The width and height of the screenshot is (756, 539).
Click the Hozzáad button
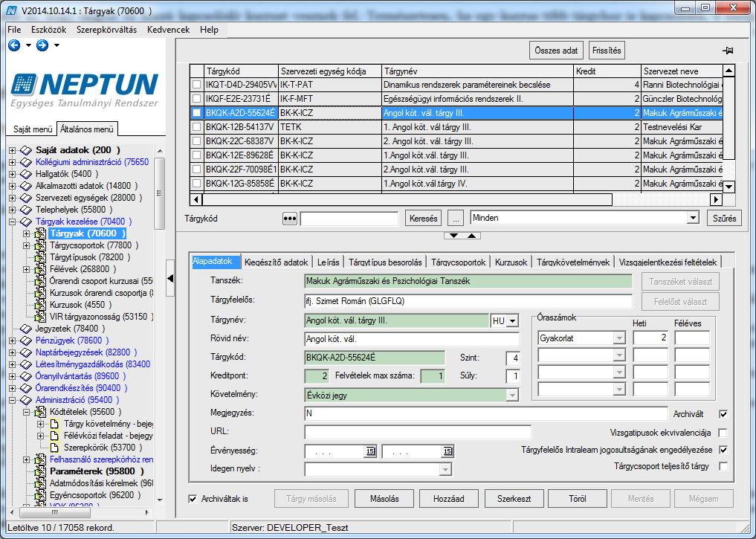(448, 499)
